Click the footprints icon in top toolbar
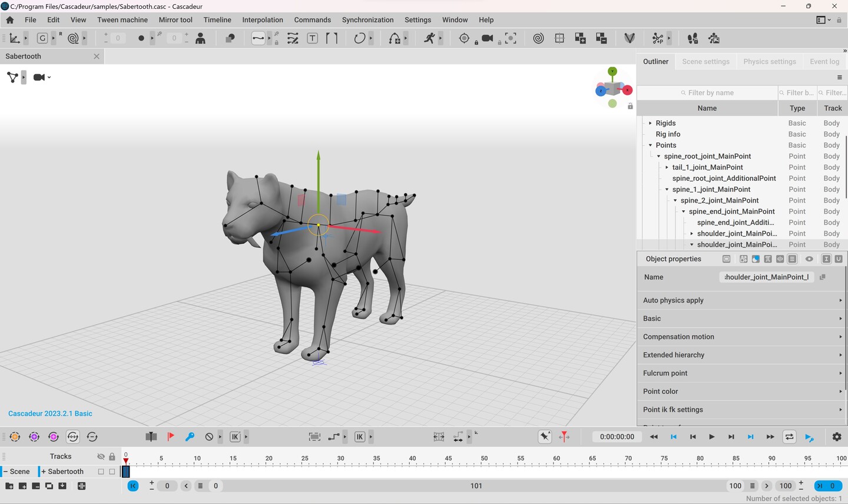848x504 pixels. point(693,39)
